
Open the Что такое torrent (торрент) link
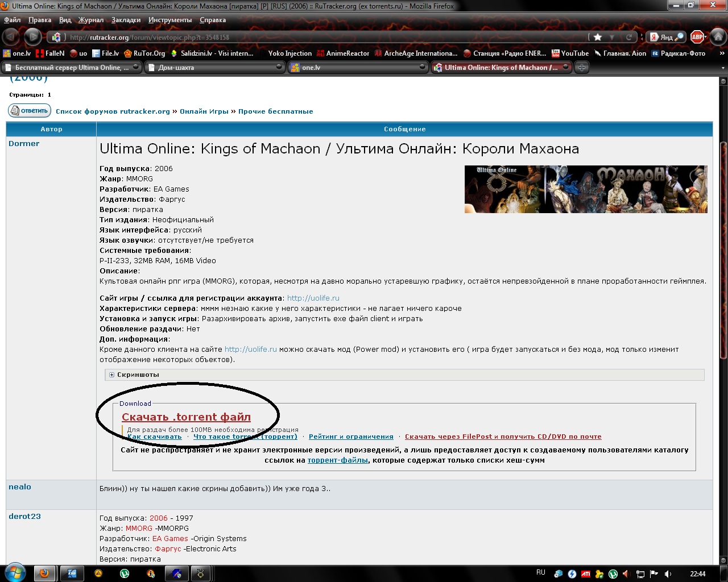pos(245,436)
